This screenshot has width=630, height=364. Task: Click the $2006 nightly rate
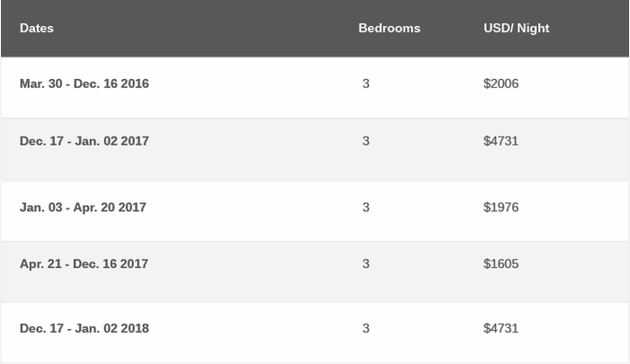pyautogui.click(x=501, y=84)
